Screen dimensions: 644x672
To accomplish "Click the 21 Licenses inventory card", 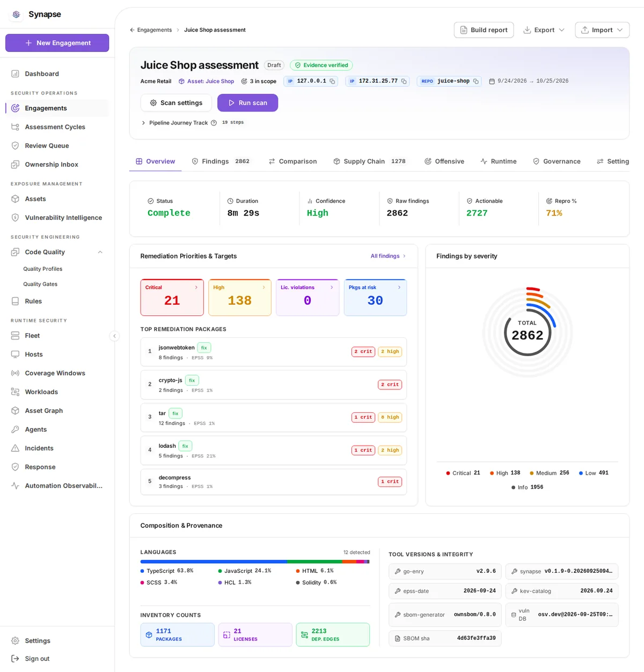I will (x=255, y=635).
